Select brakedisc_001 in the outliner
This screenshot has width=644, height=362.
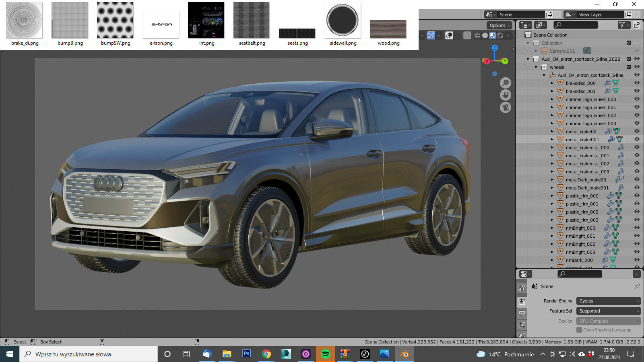(580, 91)
